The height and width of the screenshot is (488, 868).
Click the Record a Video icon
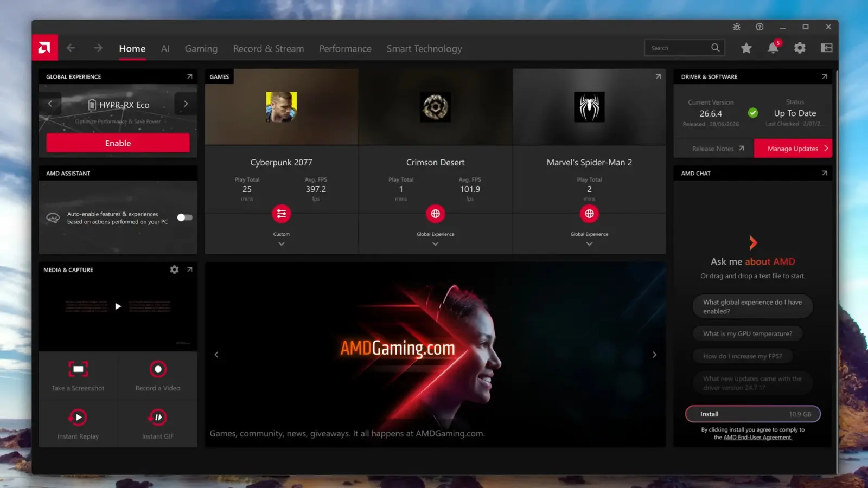(158, 369)
